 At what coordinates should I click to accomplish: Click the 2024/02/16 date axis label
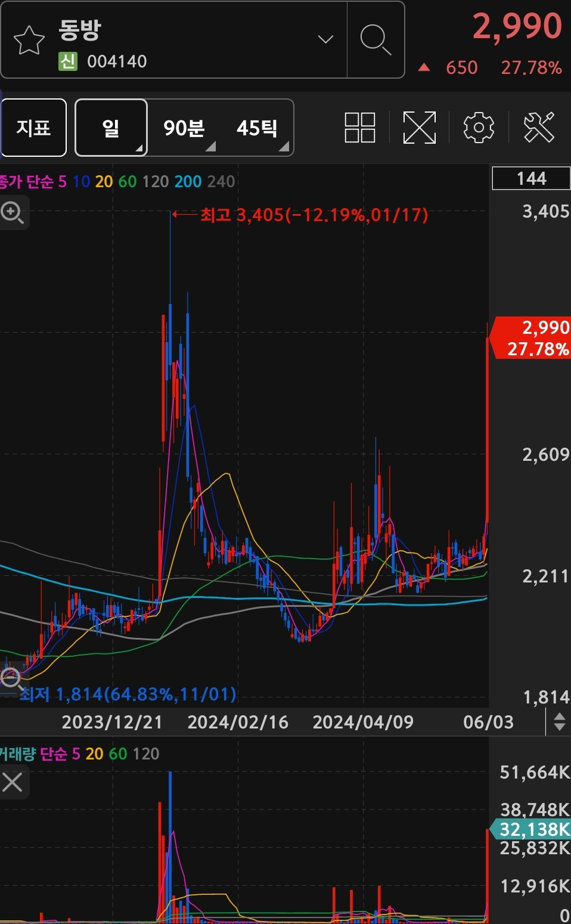coord(238,723)
